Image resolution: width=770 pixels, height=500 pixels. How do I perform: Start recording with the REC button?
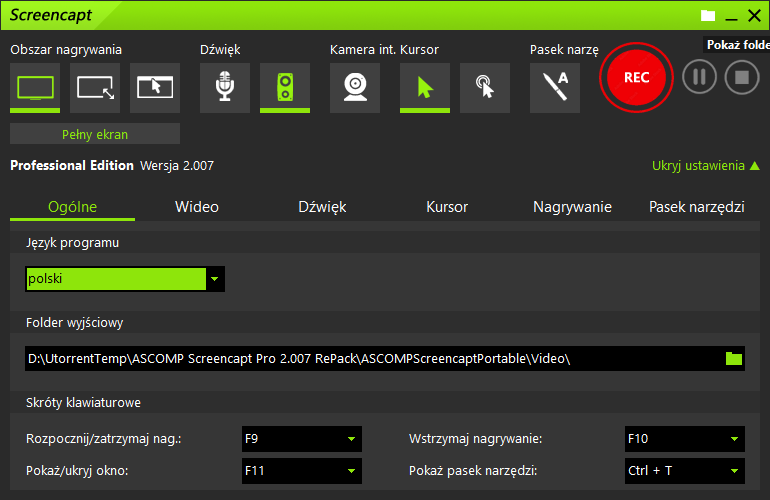pos(636,78)
